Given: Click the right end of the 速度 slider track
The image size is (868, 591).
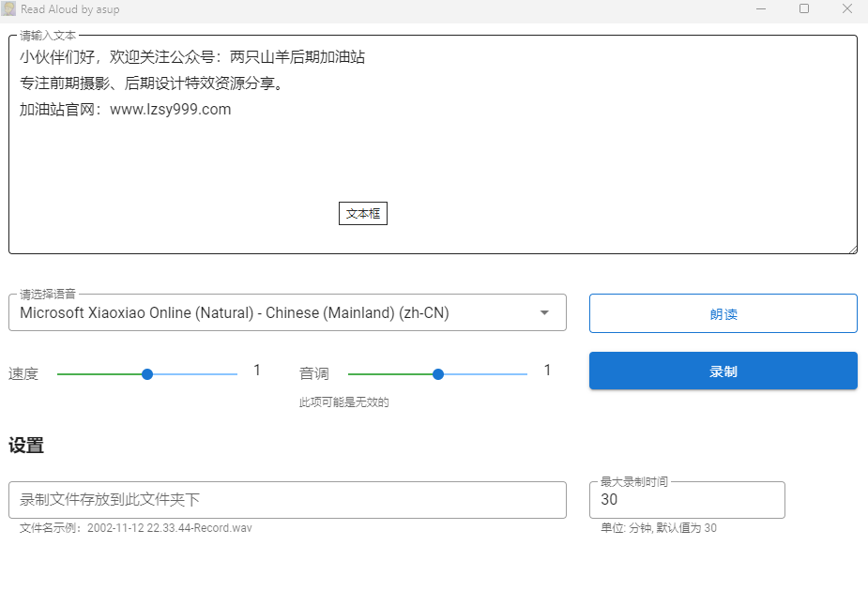Looking at the screenshot, I should [235, 374].
